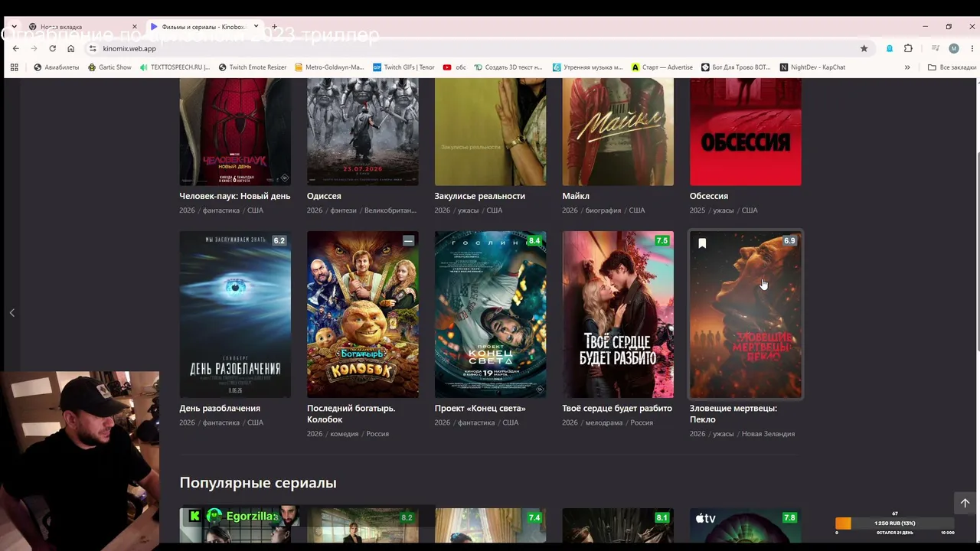
Task: Open the Chrome three-dot menu
Action: click(971, 48)
